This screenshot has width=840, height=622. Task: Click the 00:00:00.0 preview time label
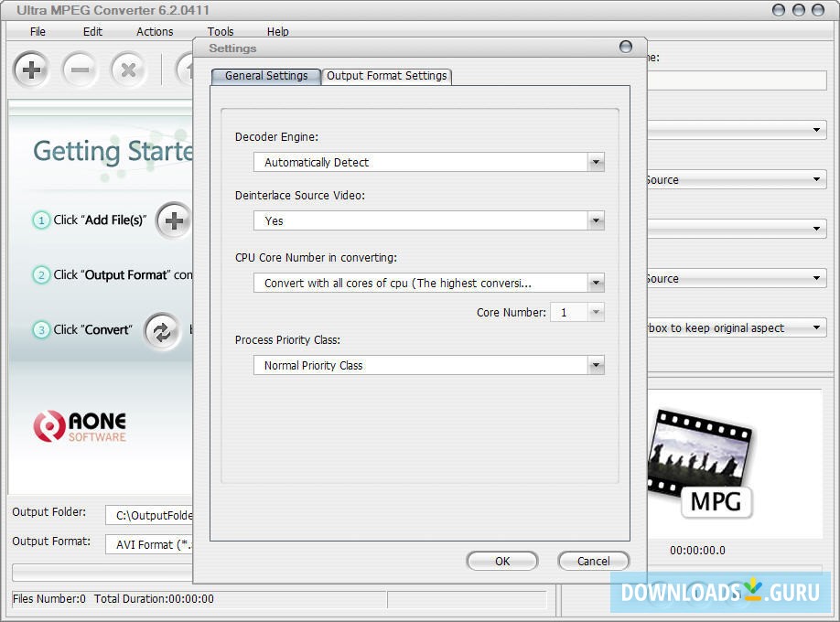(x=697, y=551)
